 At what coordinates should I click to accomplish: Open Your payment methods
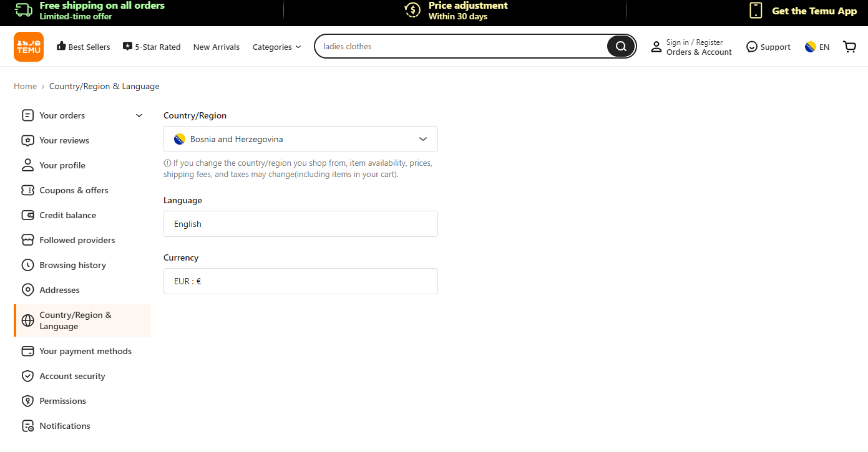[x=85, y=351]
